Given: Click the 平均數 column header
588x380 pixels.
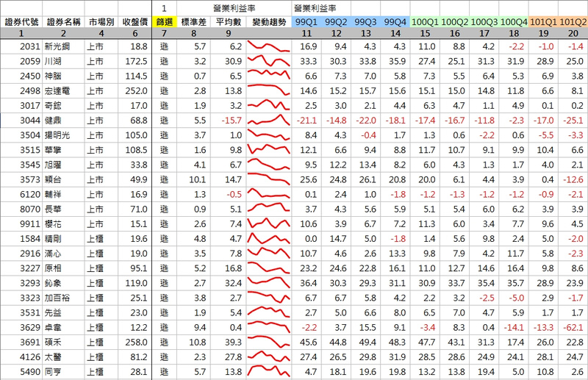Looking at the screenshot, I should coord(229,22).
